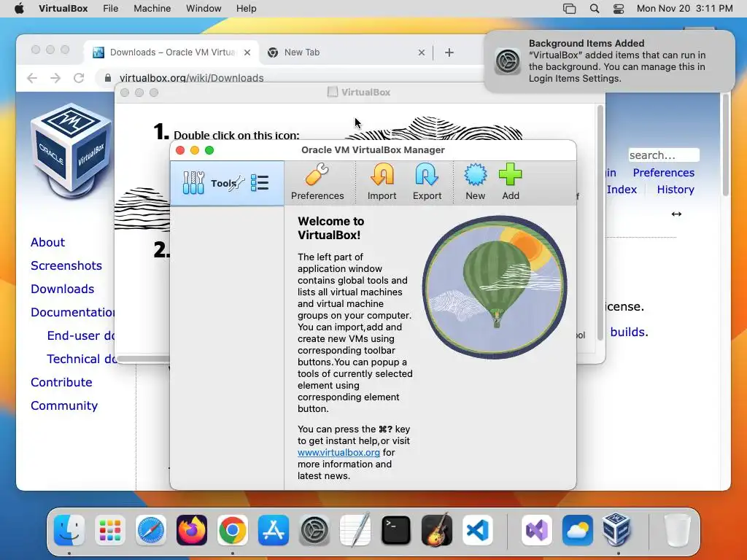747x560 pixels.
Task: Select the Tools item in the left pane
Action: 227,183
